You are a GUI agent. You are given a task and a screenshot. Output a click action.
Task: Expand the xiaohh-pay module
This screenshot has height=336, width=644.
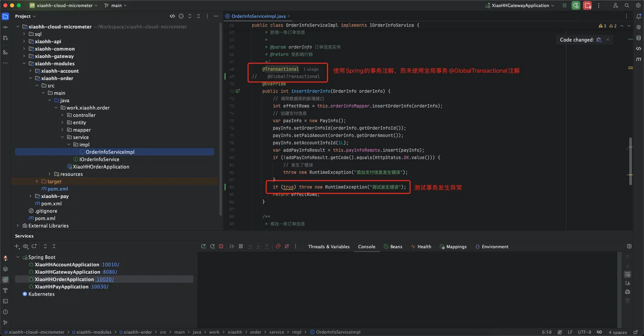pos(31,196)
